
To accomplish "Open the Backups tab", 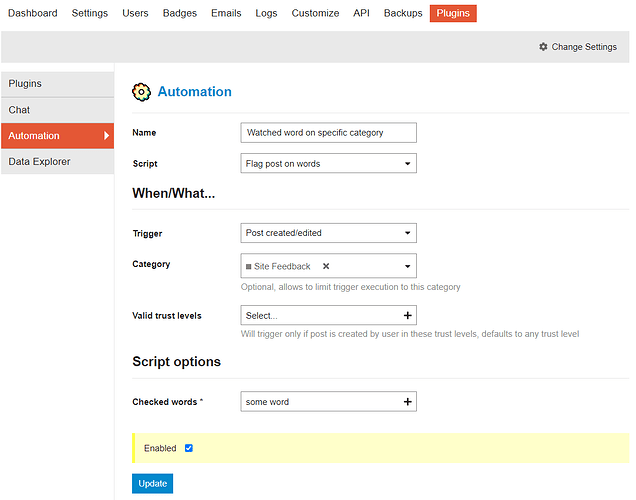I will click(x=403, y=13).
